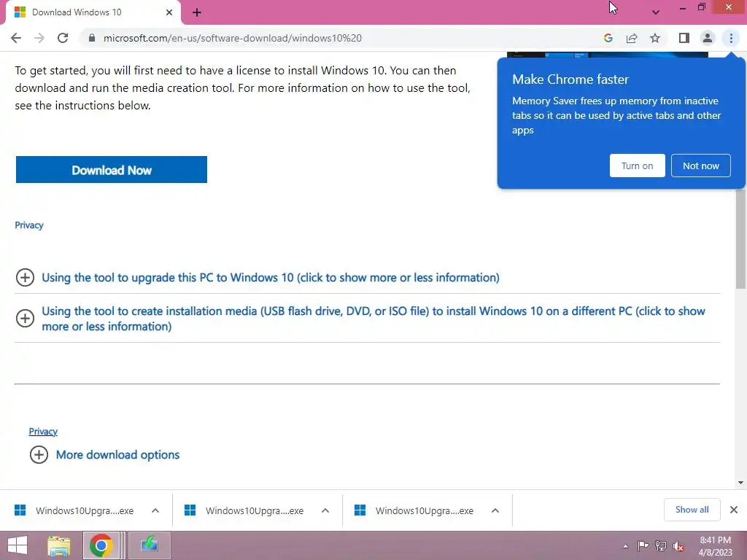The image size is (747, 560).
Task: Open the Chrome profile menu
Action: click(708, 38)
